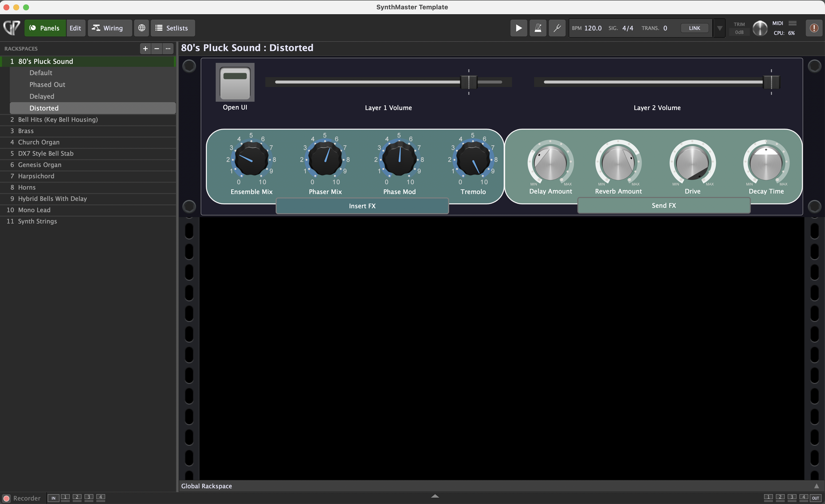
Task: Add a new rackspace with plus button
Action: pos(145,49)
